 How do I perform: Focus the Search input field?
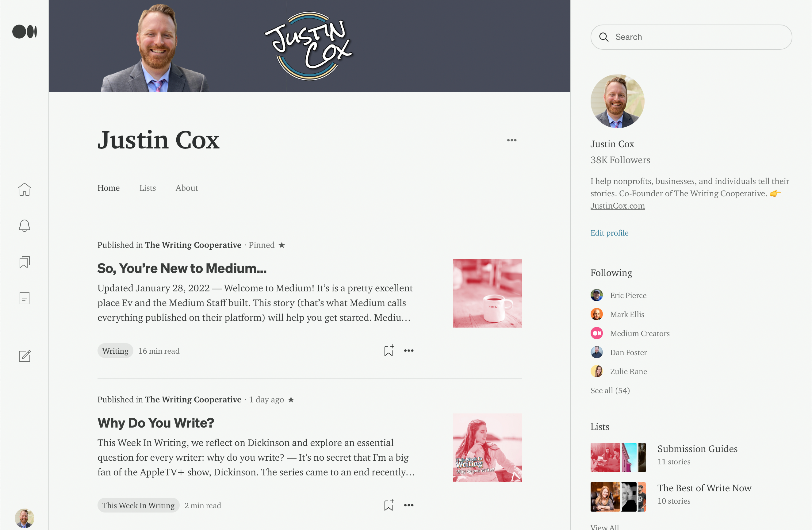[691, 37]
